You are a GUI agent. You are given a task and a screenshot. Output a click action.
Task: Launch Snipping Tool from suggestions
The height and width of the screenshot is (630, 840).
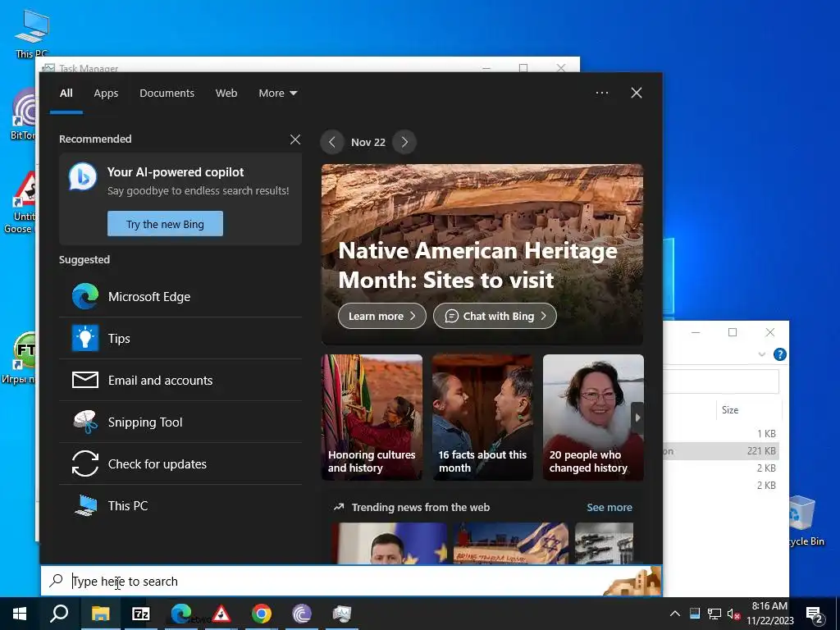(180, 422)
